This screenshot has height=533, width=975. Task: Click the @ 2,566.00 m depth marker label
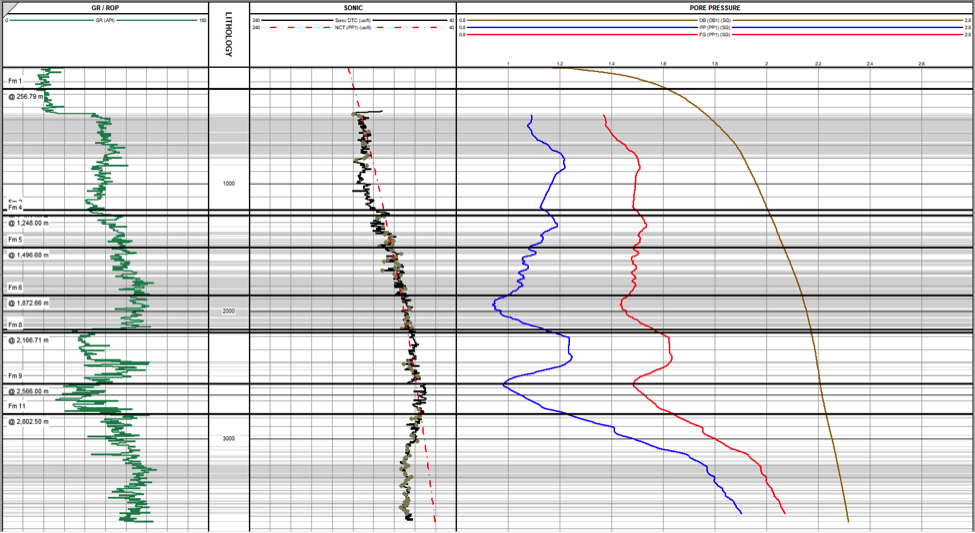point(28,391)
